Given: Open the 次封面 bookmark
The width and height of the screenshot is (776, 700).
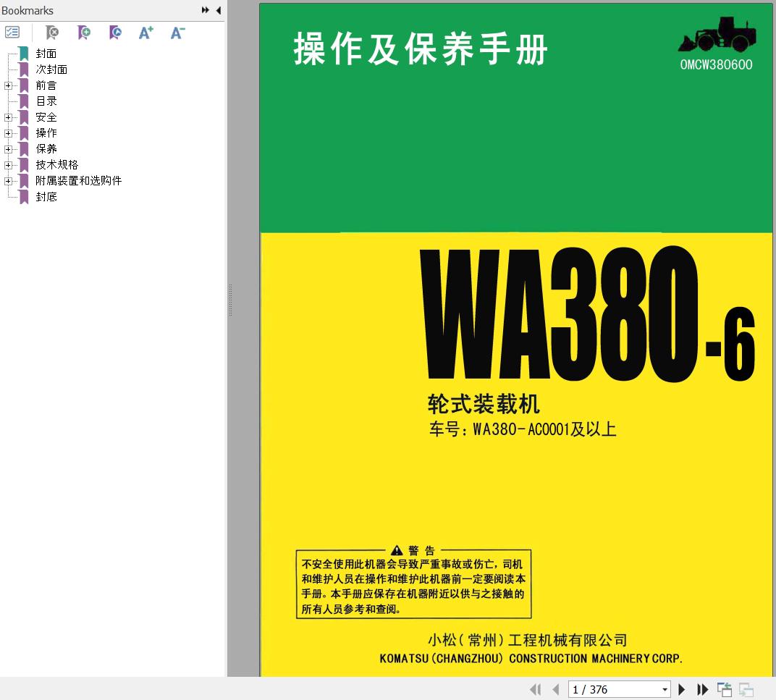Looking at the screenshot, I should tap(51, 69).
